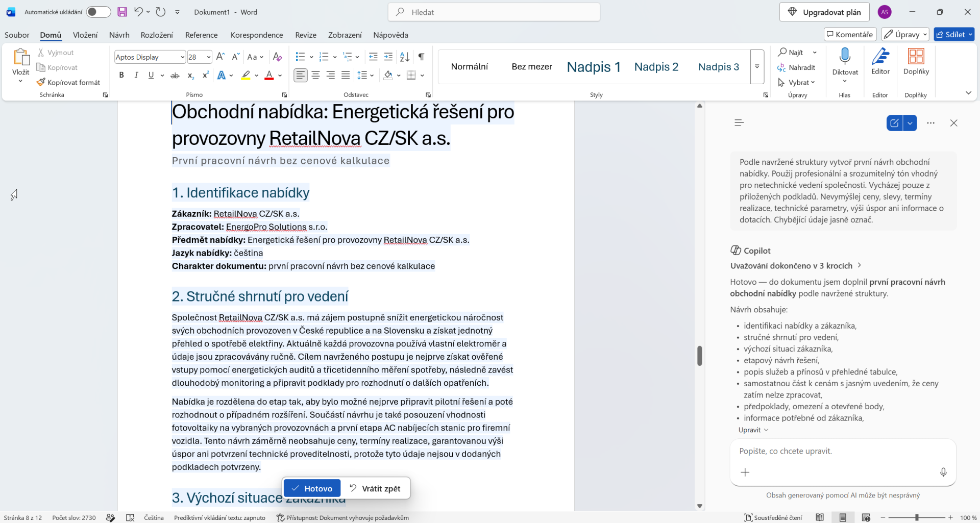Toggle bold formatting
980x523 pixels.
pyautogui.click(x=121, y=76)
